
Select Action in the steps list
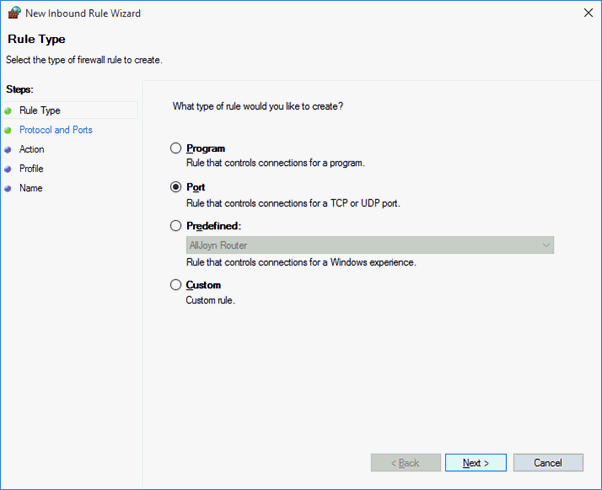pos(31,149)
